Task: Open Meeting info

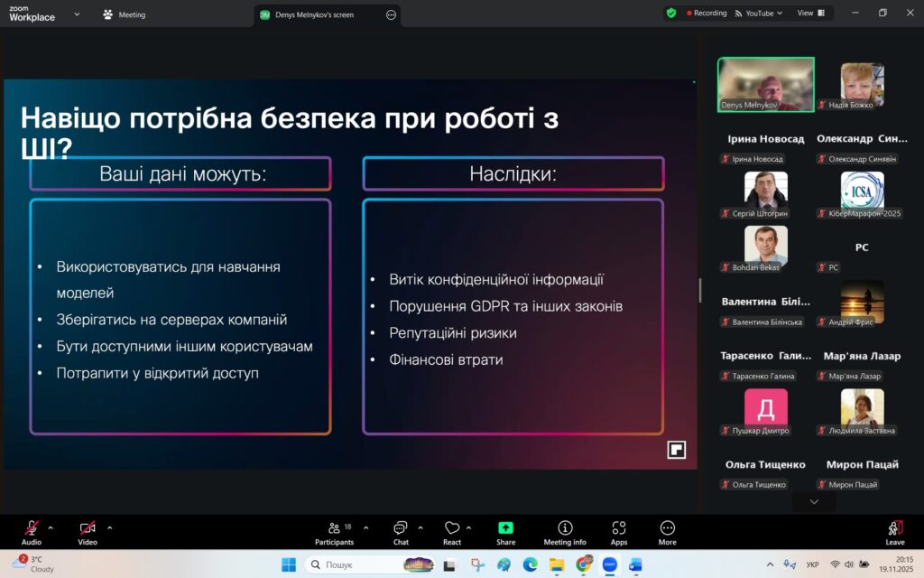Action: point(565,531)
